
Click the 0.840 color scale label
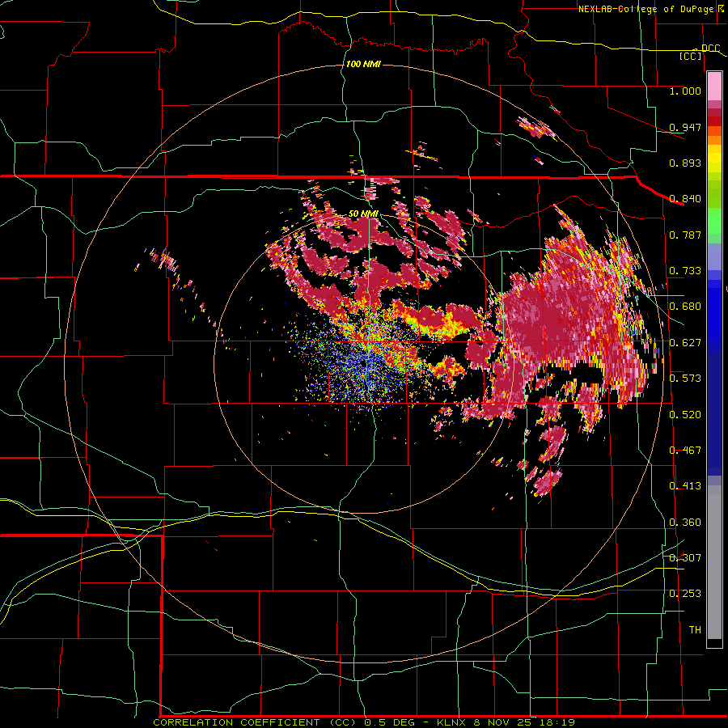point(685,199)
